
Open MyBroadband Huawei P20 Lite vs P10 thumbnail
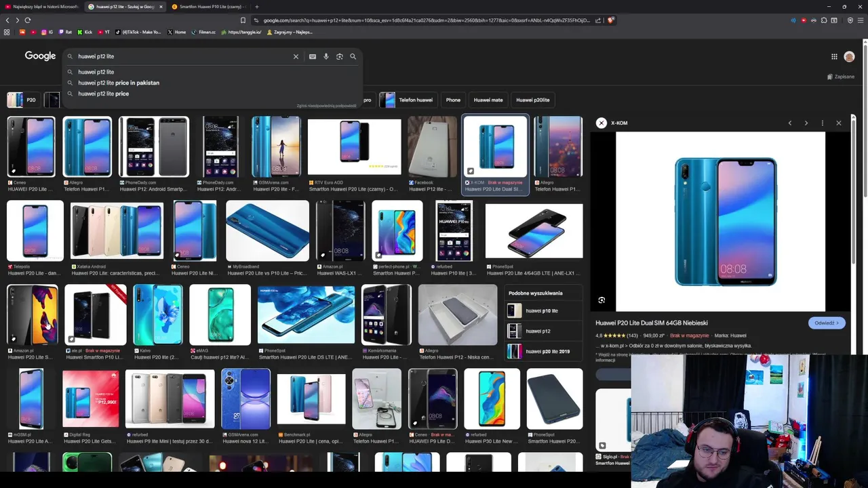tap(268, 230)
